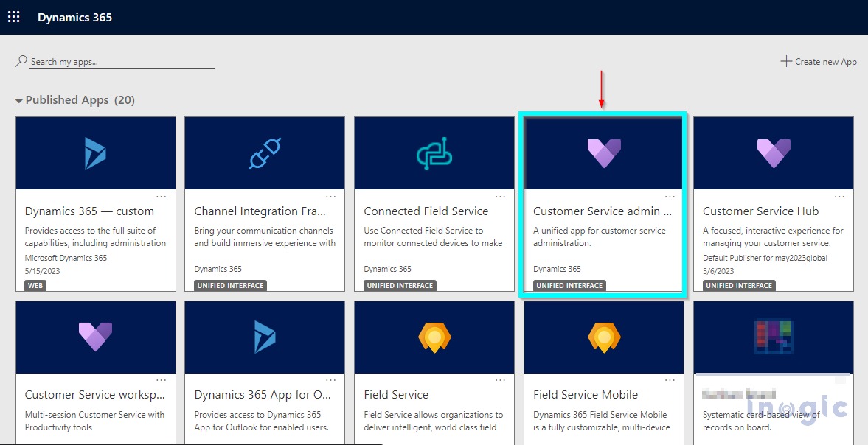Click the Dynamics 365 App for Outlook icon
Image resolution: width=868 pixels, height=445 pixels.
pos(265,337)
